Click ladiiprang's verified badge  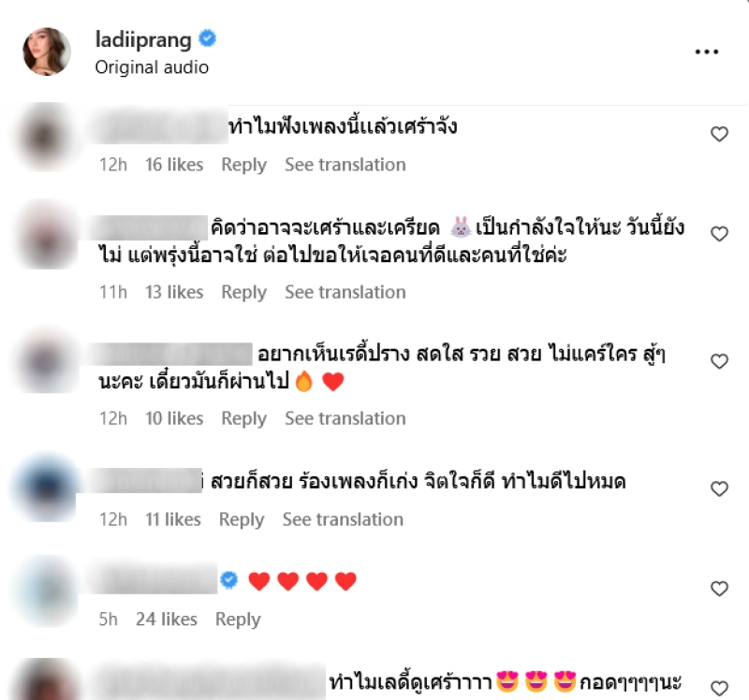207,38
